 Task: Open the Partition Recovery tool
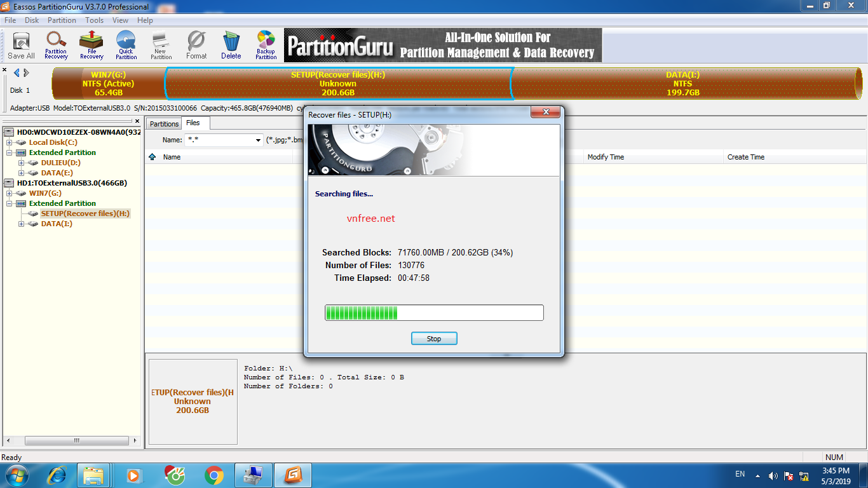click(x=56, y=46)
